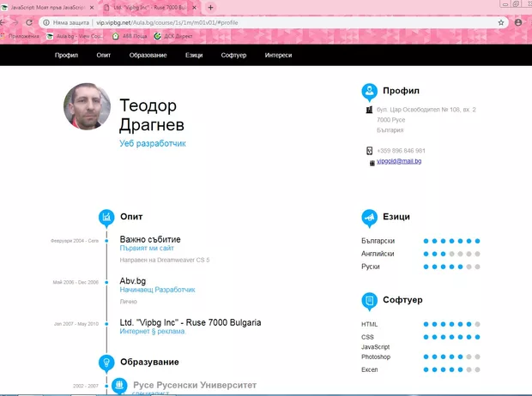Screen dimensions: 532x396
Task: Click the Руски language rating dots
Action: 451,267
